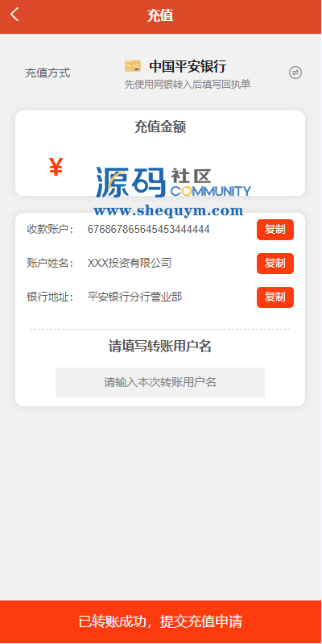Image resolution: width=322 pixels, height=644 pixels.
Task: Submit the 已转账成功 recharge application
Action: tap(161, 621)
